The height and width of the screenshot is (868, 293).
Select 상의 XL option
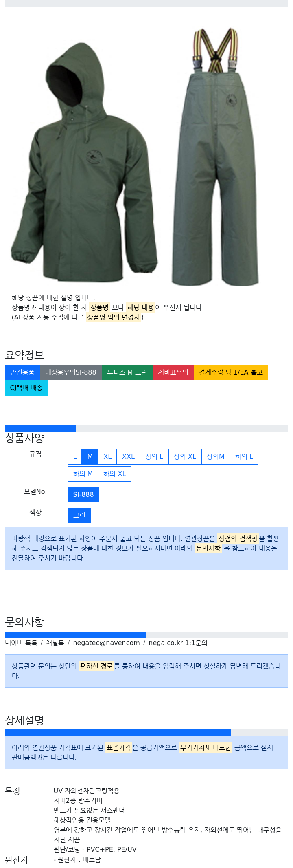click(x=185, y=456)
